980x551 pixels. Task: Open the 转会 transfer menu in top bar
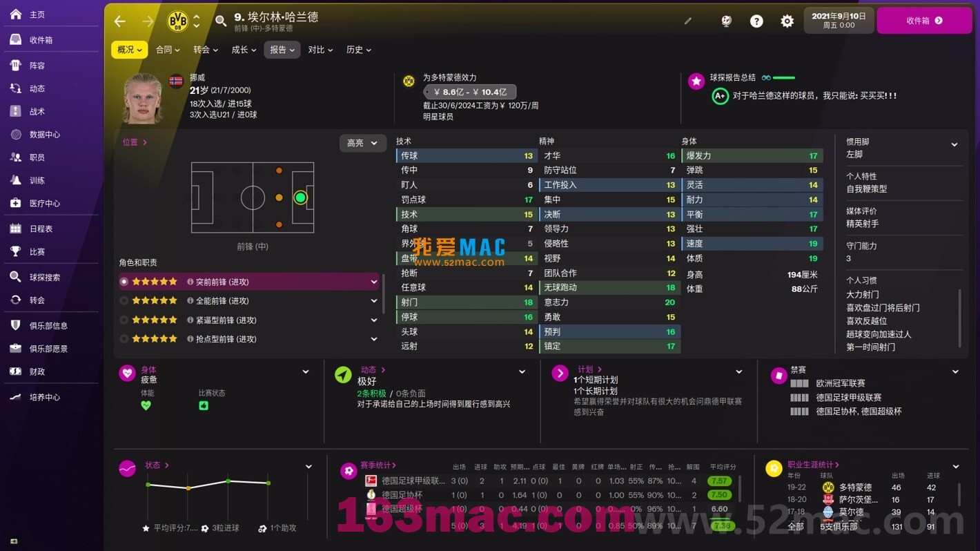(206, 50)
